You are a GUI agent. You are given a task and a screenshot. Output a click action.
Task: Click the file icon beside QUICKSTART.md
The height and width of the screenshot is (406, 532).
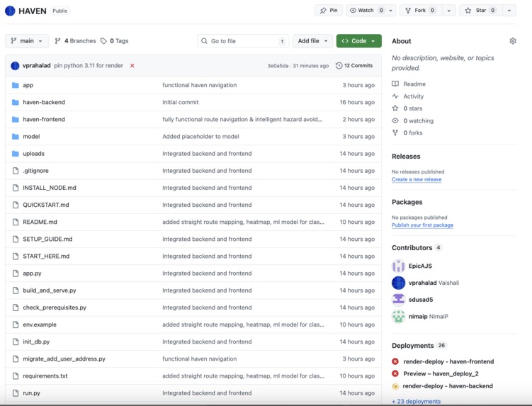(x=16, y=205)
